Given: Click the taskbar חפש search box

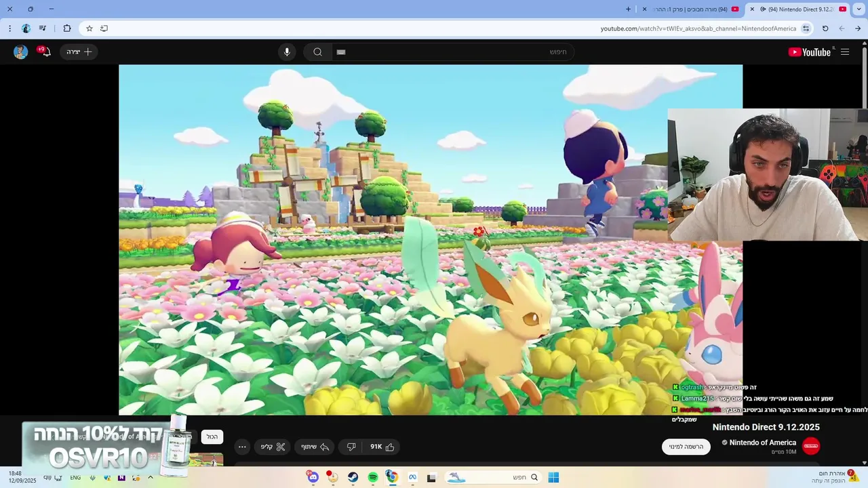Looking at the screenshot, I should click(492, 477).
